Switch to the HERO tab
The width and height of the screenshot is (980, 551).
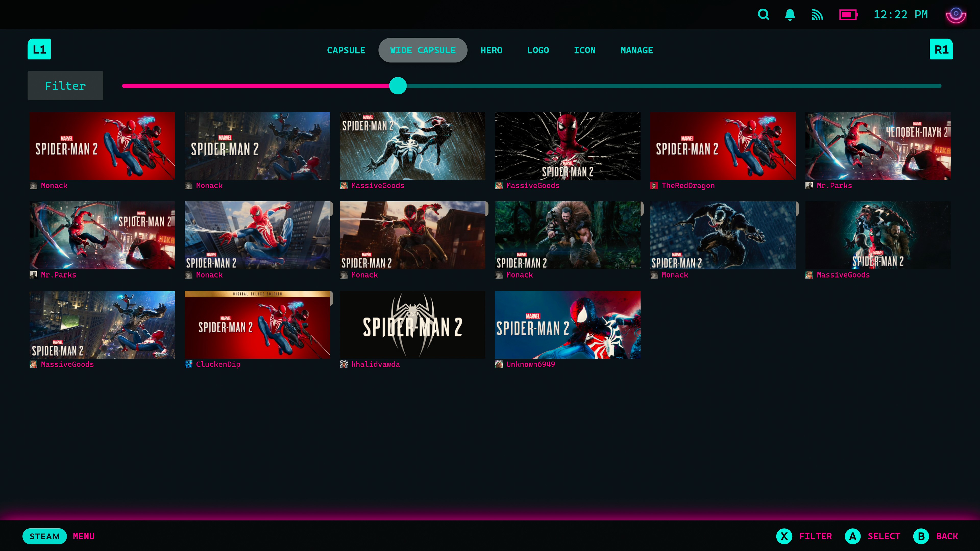[x=491, y=50]
